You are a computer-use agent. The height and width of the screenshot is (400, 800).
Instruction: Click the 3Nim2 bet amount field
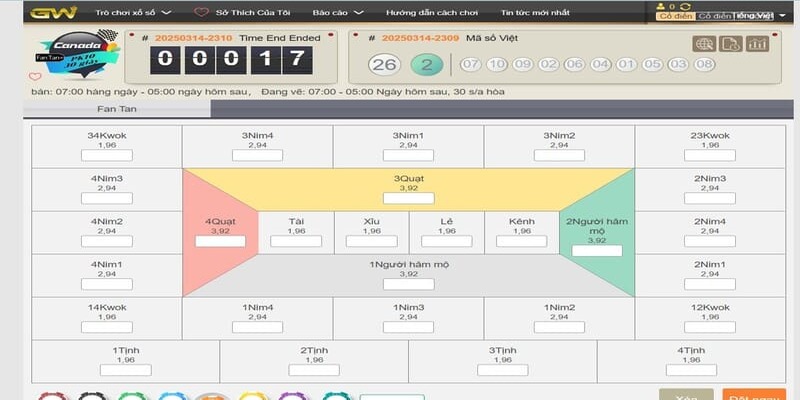[x=559, y=155]
